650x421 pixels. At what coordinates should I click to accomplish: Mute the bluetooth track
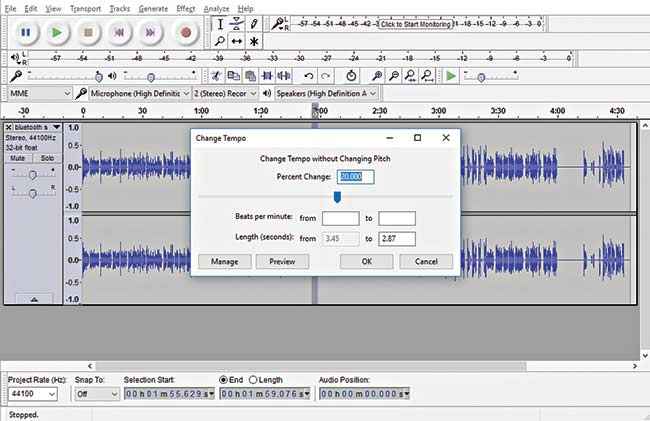[x=17, y=159]
